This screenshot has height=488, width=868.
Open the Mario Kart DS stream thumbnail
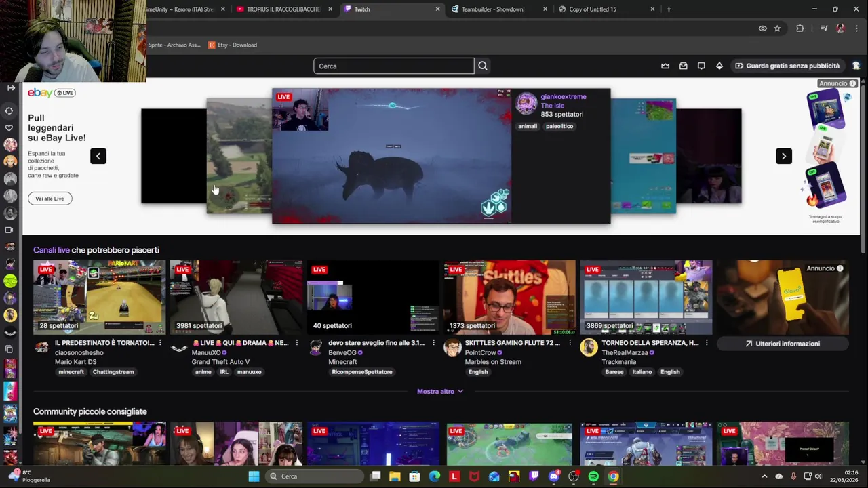click(99, 297)
